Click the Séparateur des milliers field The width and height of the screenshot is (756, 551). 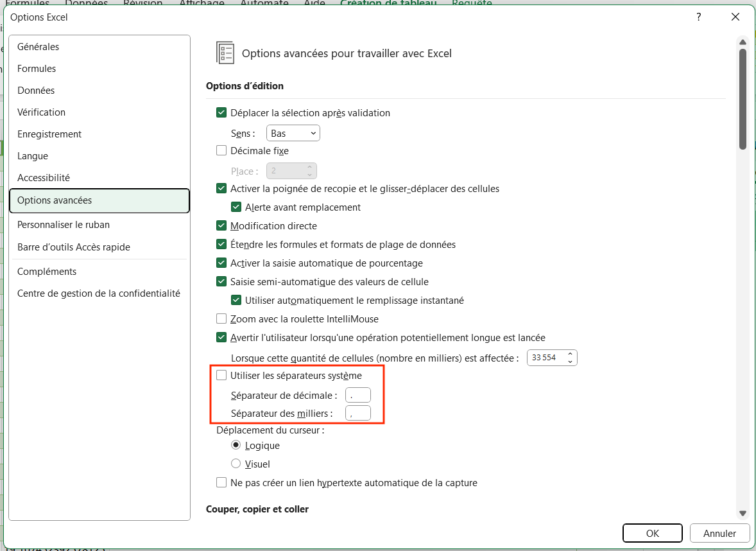click(x=358, y=413)
